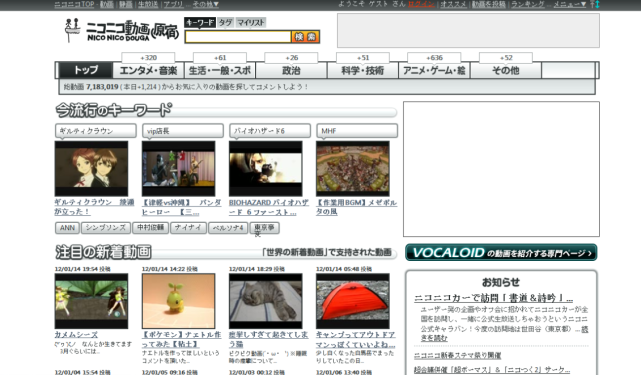Click the ペルソナ4 keyword tag button

228,228
